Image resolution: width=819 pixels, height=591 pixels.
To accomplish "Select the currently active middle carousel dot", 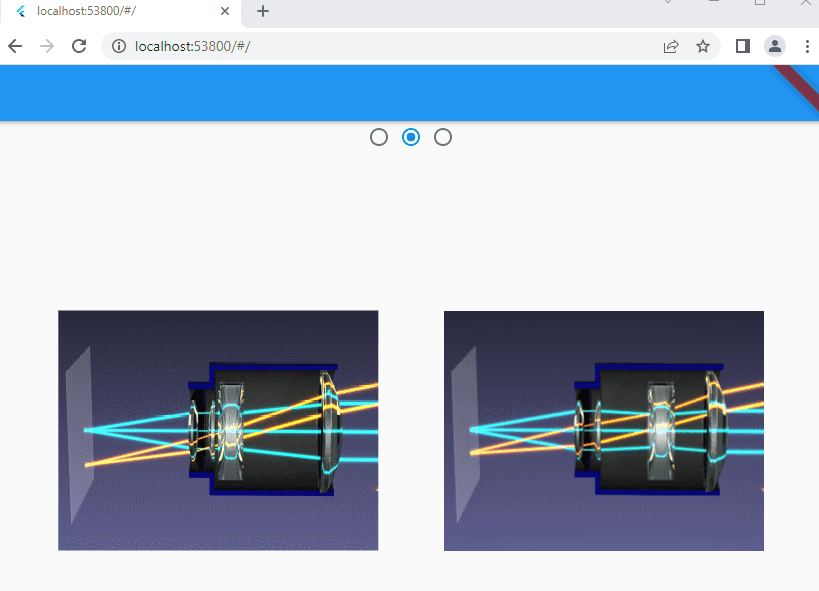I will click(410, 137).
